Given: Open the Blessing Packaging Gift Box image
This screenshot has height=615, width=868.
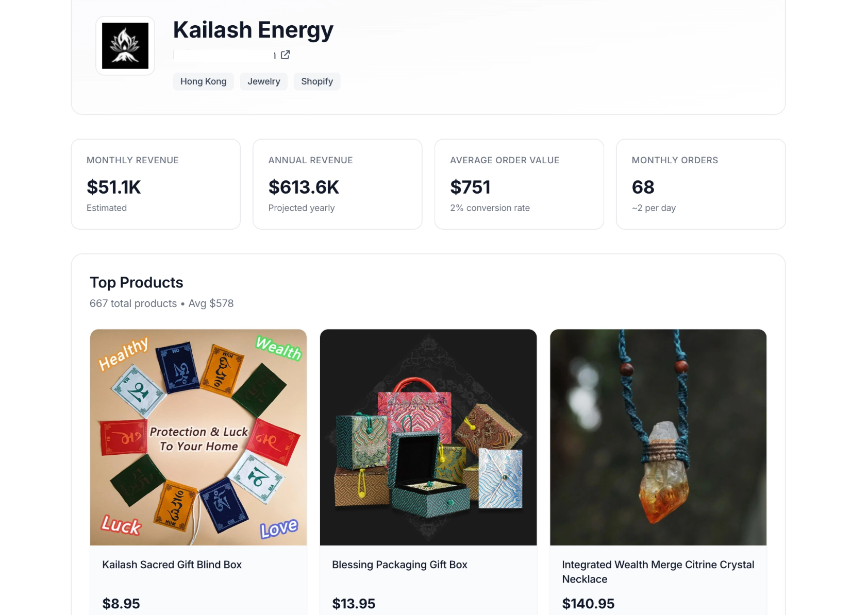Looking at the screenshot, I should (428, 437).
